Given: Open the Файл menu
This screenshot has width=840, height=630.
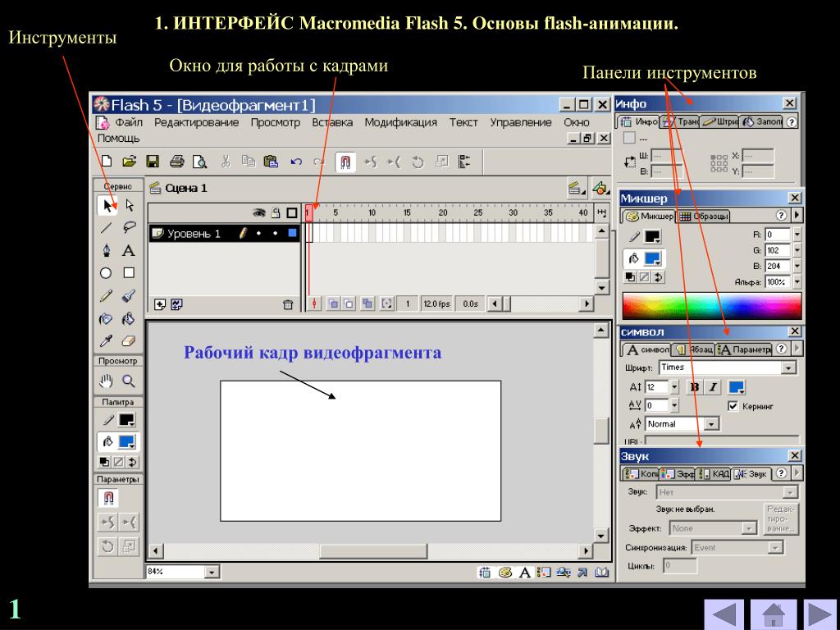Looking at the screenshot, I should [129, 122].
